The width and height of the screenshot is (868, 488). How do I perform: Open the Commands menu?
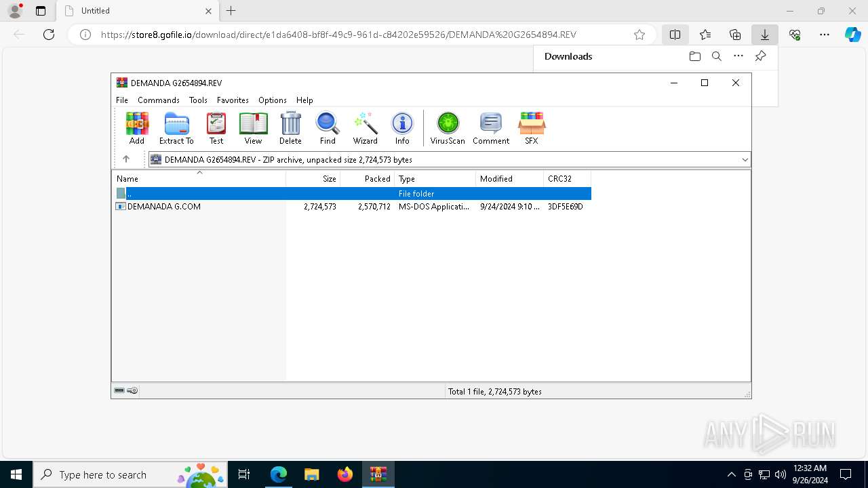click(x=159, y=100)
